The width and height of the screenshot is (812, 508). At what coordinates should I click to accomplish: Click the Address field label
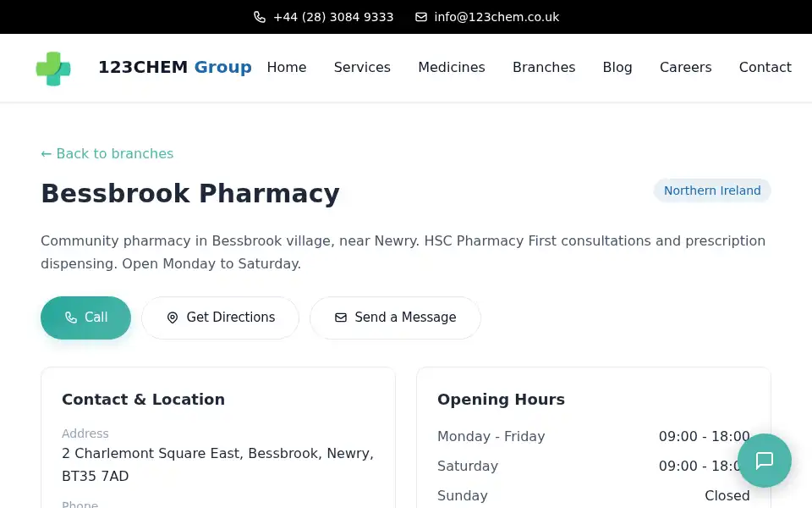click(x=85, y=433)
